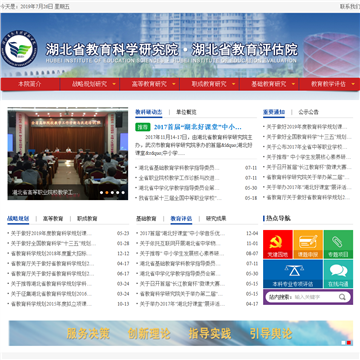Open the 党建园地 party emblem tile
Screen dimensions: 360x360
point(278,244)
